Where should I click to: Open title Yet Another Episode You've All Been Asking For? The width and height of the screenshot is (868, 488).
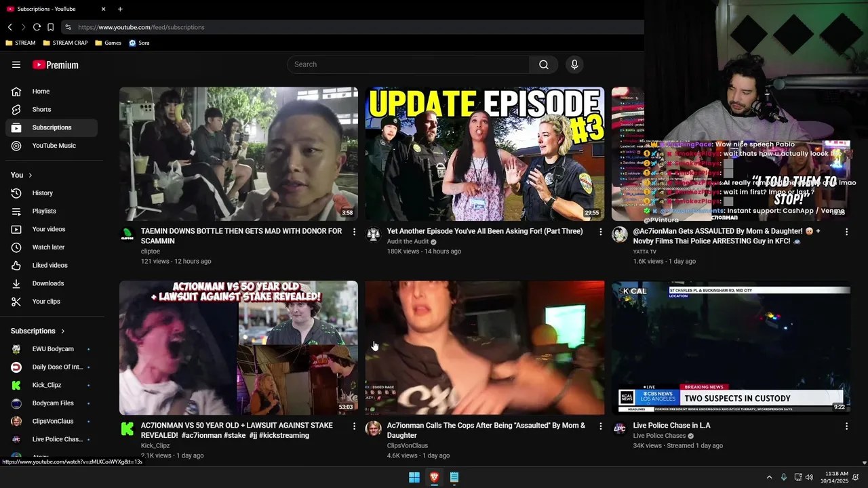[x=485, y=231]
